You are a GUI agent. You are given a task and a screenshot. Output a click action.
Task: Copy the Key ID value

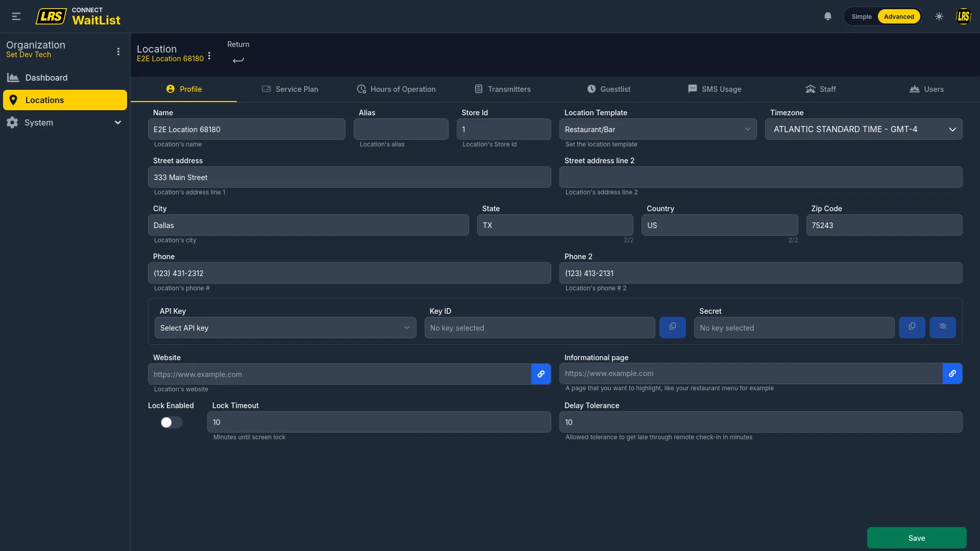click(x=673, y=327)
